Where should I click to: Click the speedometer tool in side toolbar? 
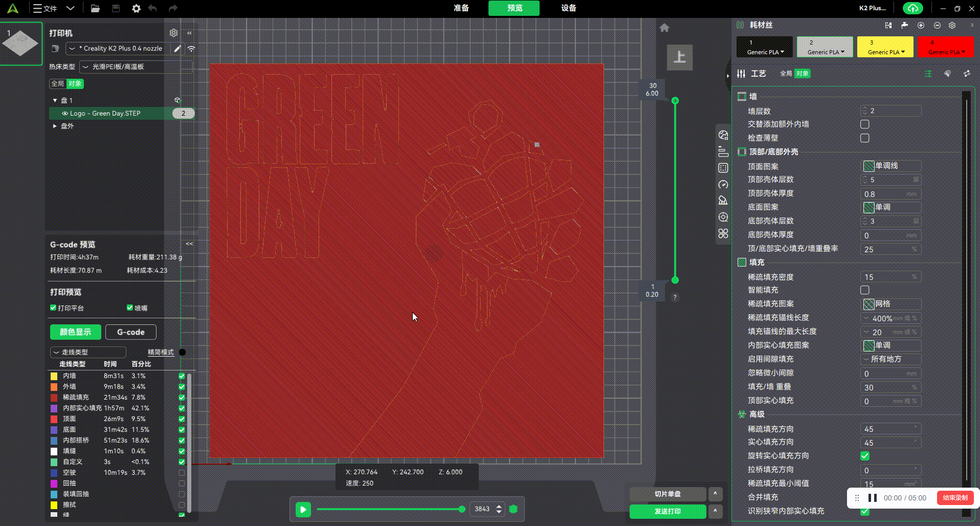pyautogui.click(x=723, y=184)
